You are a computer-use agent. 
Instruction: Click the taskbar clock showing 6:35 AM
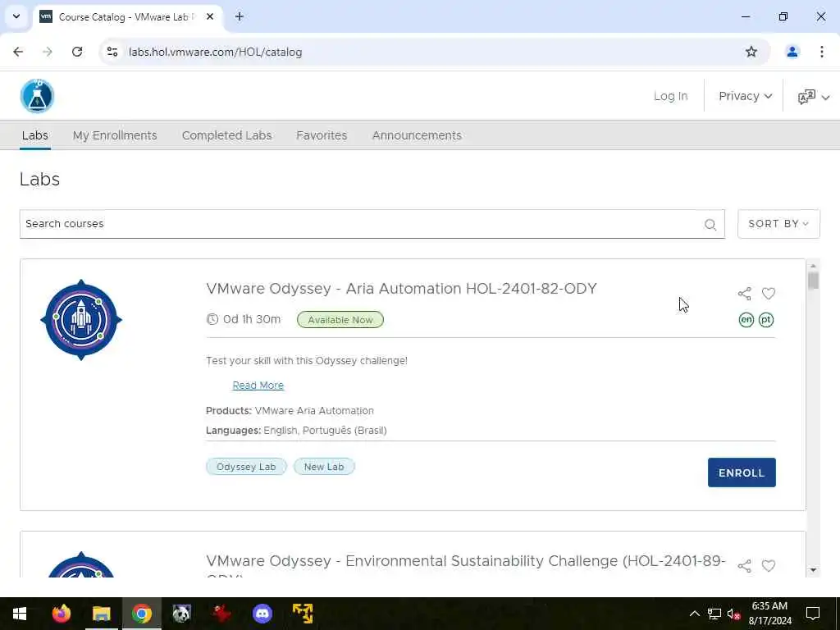coord(769,614)
